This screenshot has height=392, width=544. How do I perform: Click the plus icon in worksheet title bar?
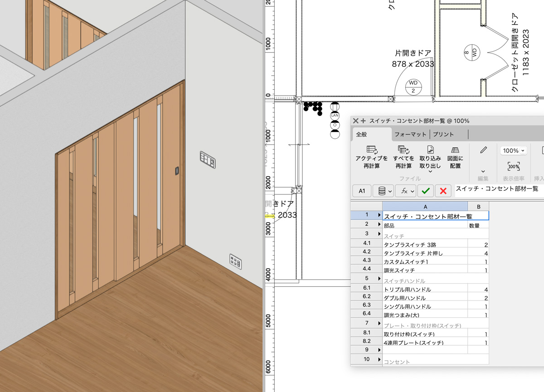(x=363, y=121)
